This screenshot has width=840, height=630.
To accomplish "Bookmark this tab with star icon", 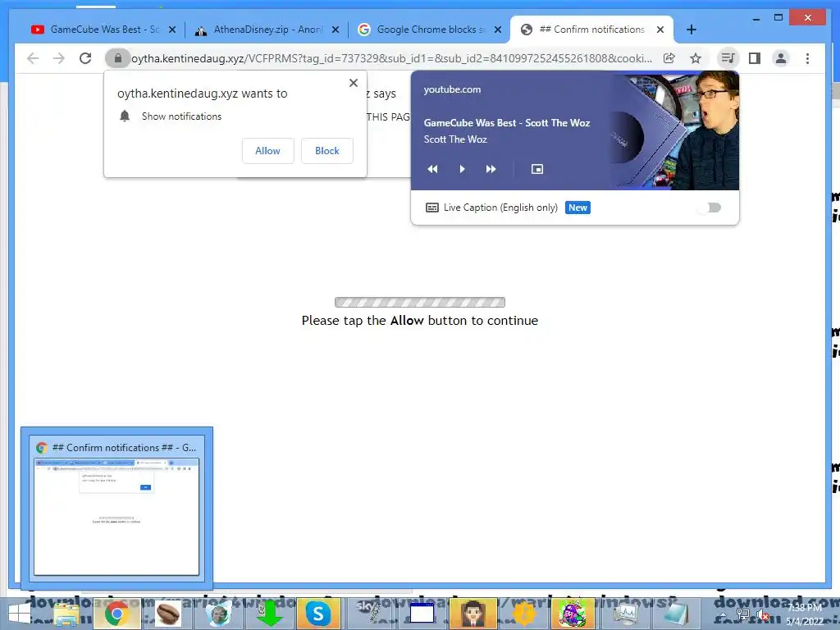I will pos(696,58).
